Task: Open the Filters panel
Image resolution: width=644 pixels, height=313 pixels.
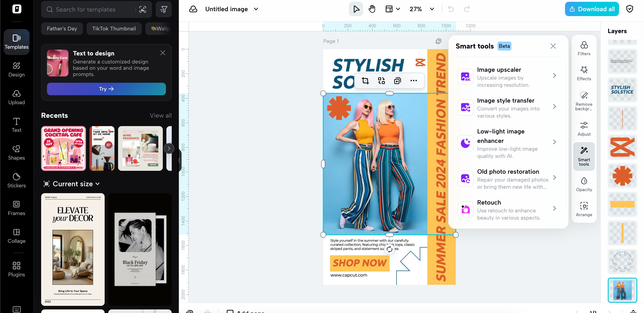Action: pos(584,49)
